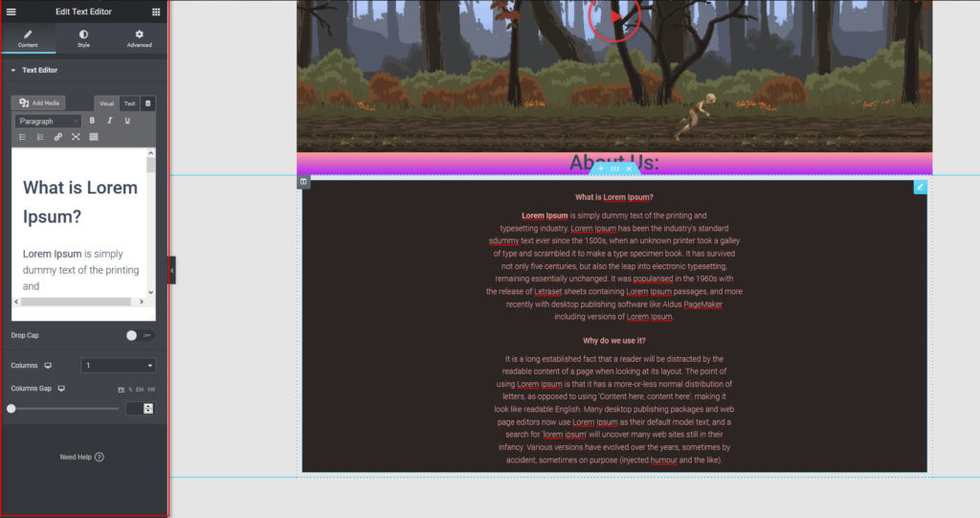Collapse the editor side panel
Viewport: 980px width, 518px height.
pyautogui.click(x=172, y=270)
